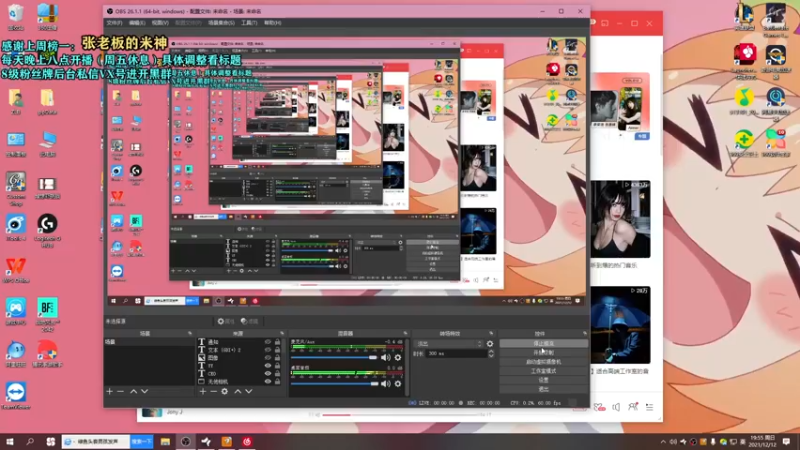Click 启动虚拟摄像机 button

(x=543, y=362)
